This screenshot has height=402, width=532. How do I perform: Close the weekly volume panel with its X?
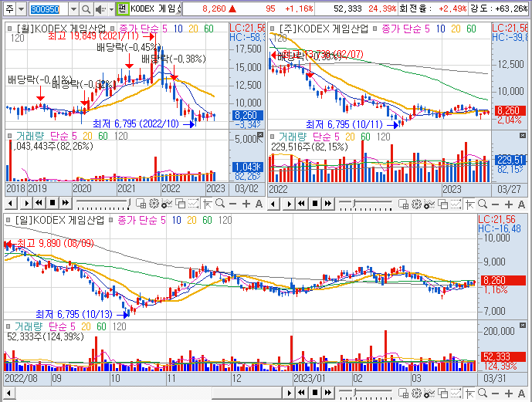click(523, 136)
